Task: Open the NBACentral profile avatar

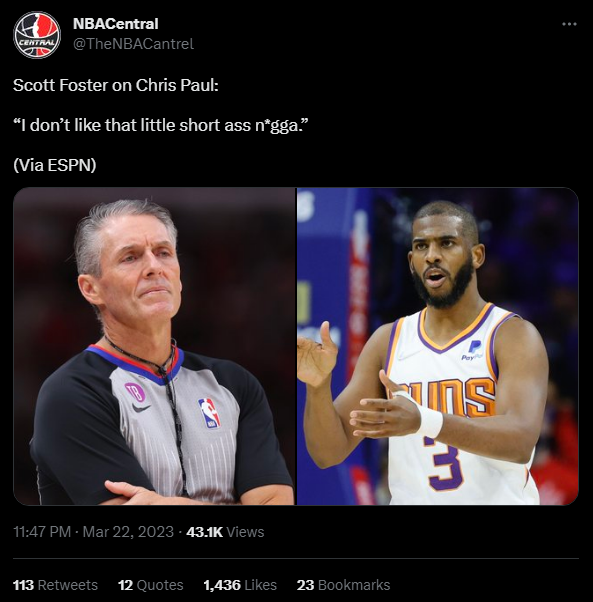Action: tap(37, 35)
